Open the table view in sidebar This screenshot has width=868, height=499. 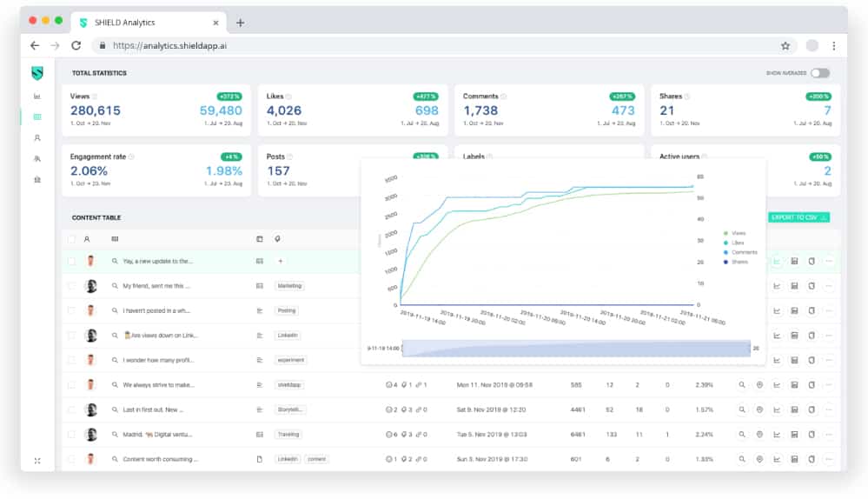click(37, 116)
